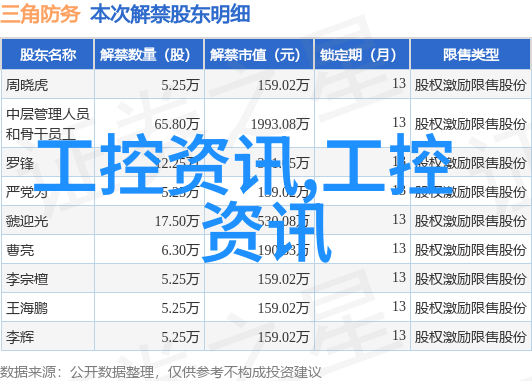This screenshot has height=381, width=532.
Task: Click the 本次解禁股东明细 heading
Action: click(170, 14)
